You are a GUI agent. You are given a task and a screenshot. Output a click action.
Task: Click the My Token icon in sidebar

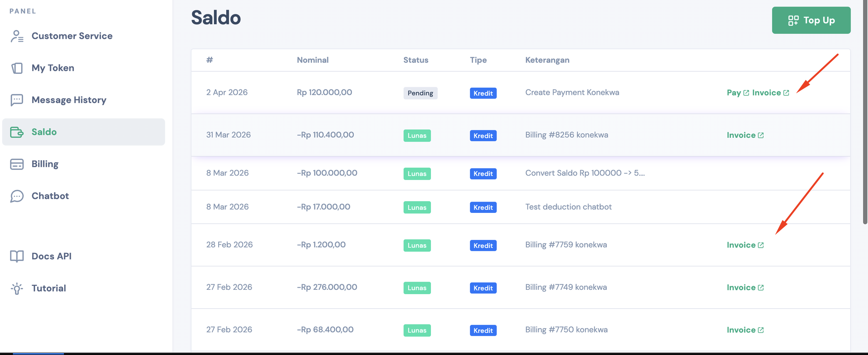(x=17, y=68)
